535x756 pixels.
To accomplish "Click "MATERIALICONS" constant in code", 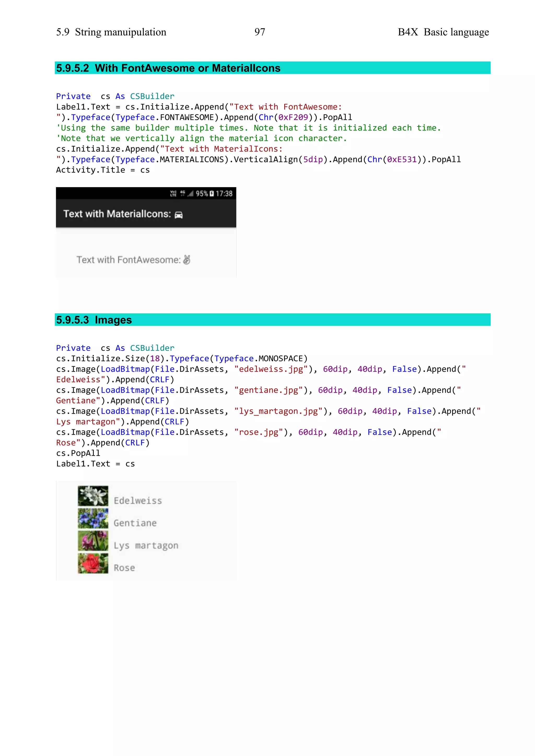I will tap(192, 159).
